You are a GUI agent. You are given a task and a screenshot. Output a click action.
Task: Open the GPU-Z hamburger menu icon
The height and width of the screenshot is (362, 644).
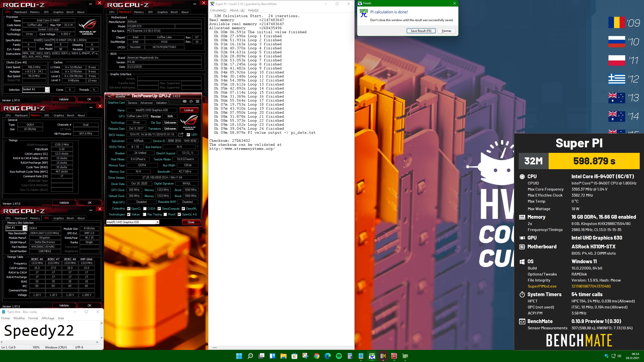point(198,101)
